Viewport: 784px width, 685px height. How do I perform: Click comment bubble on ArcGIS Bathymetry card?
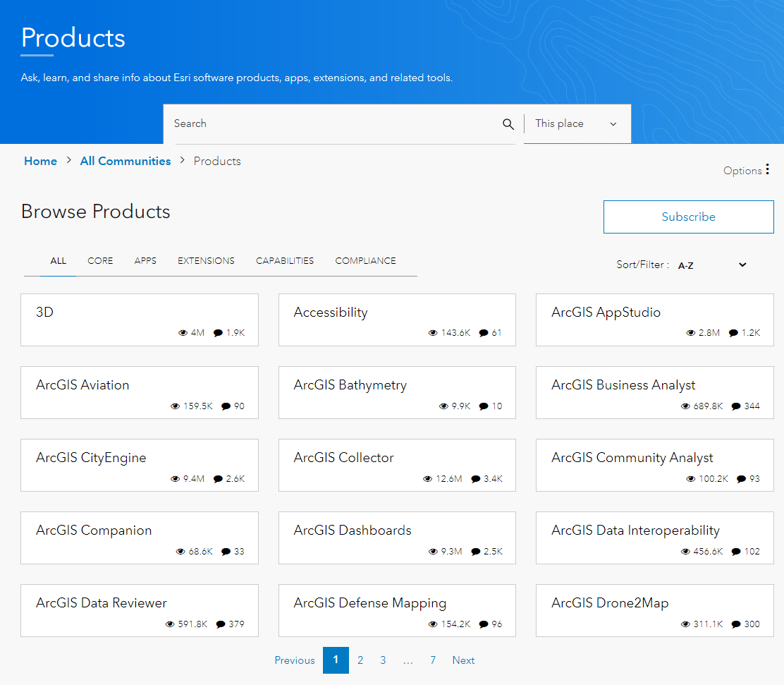pos(484,406)
